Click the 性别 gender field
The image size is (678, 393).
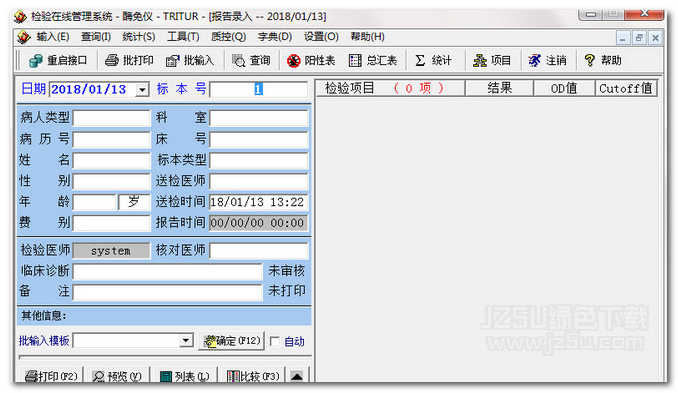[112, 181]
